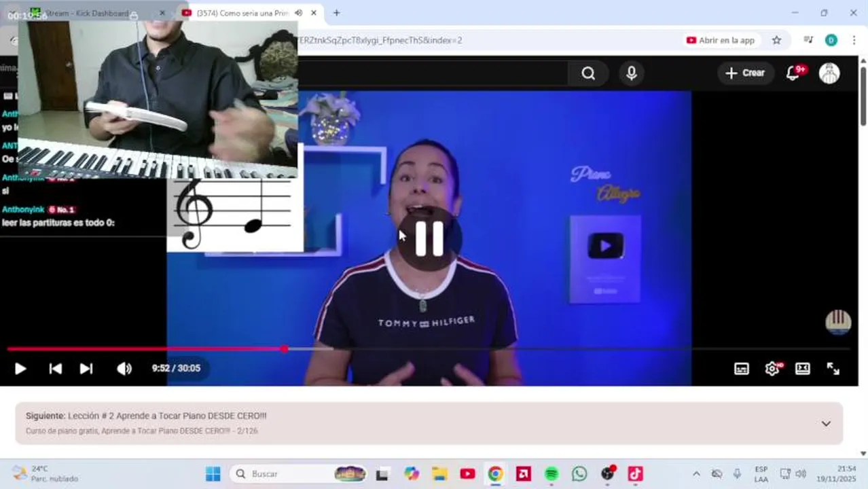This screenshot has width=868, height=489.
Task: Open Chrome media control icon
Action: [808, 40]
